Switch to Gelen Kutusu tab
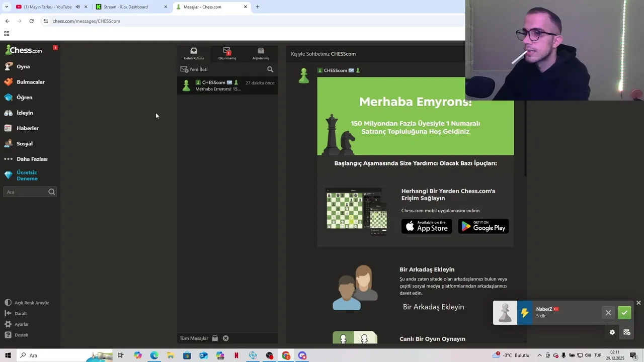 click(194, 53)
